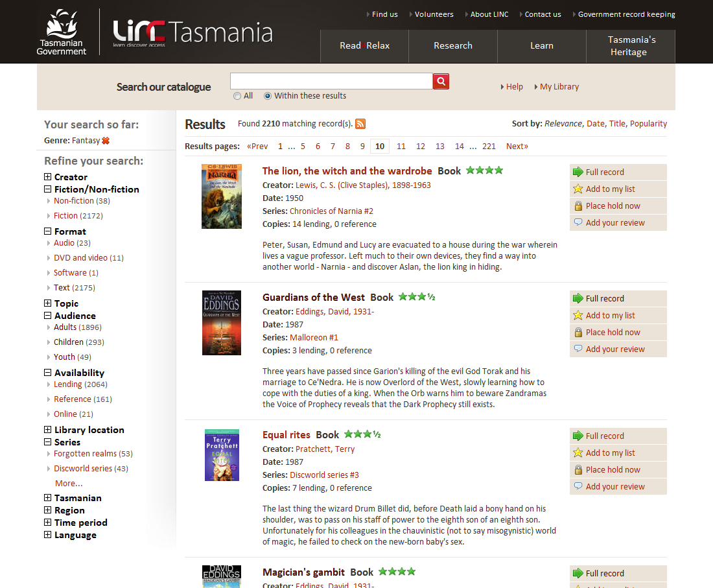
Task: Open the RSS feed icon for results
Action: [x=360, y=124]
